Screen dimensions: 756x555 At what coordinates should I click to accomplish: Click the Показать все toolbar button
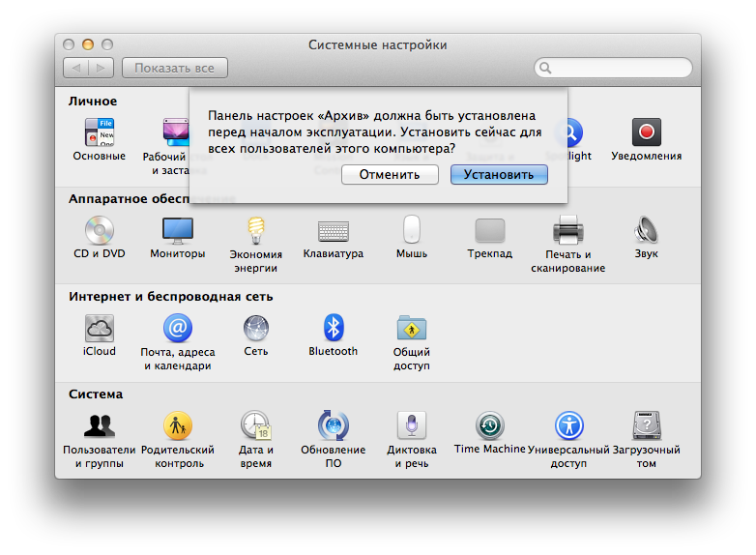174,68
